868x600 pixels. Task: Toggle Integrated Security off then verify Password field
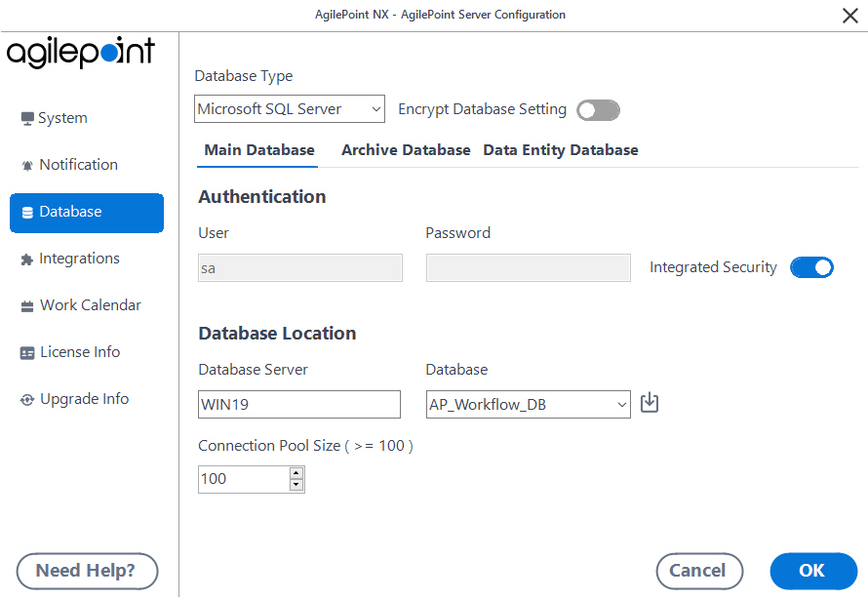click(x=811, y=266)
